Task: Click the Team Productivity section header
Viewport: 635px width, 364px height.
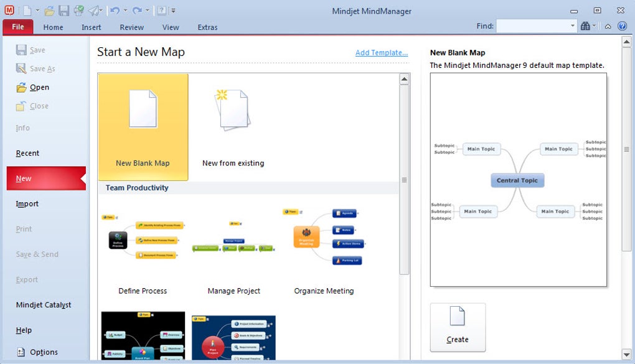Action: [x=137, y=187]
